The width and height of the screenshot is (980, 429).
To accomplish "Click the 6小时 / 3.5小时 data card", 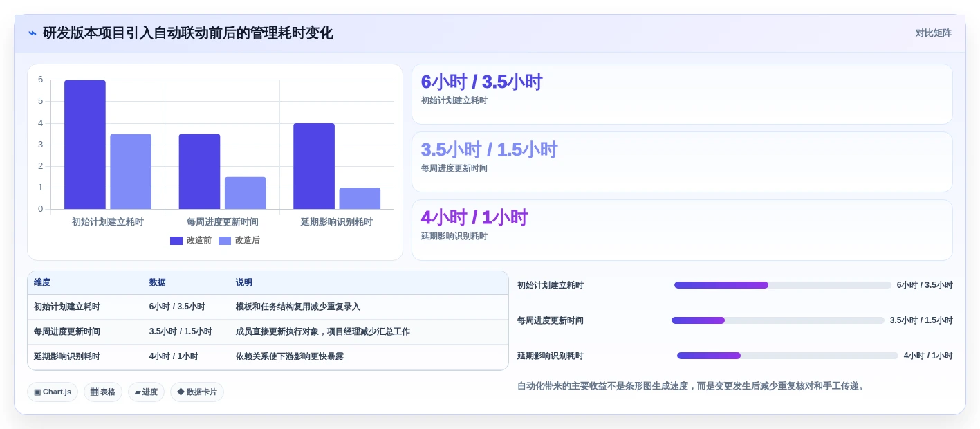I will [682, 94].
